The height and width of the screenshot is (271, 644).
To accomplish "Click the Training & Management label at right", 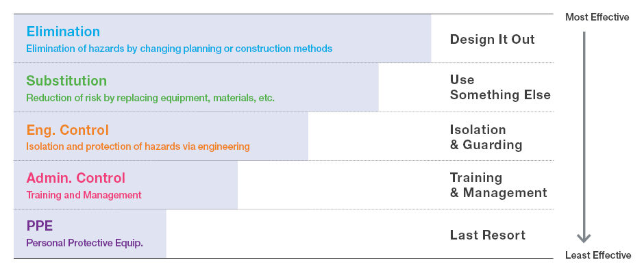I will [x=499, y=185].
